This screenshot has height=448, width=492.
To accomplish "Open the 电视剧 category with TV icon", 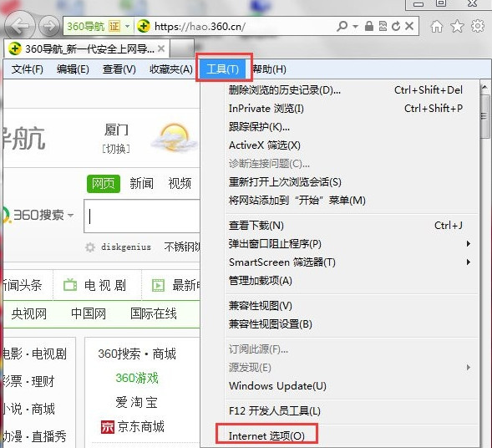I will pos(94,285).
